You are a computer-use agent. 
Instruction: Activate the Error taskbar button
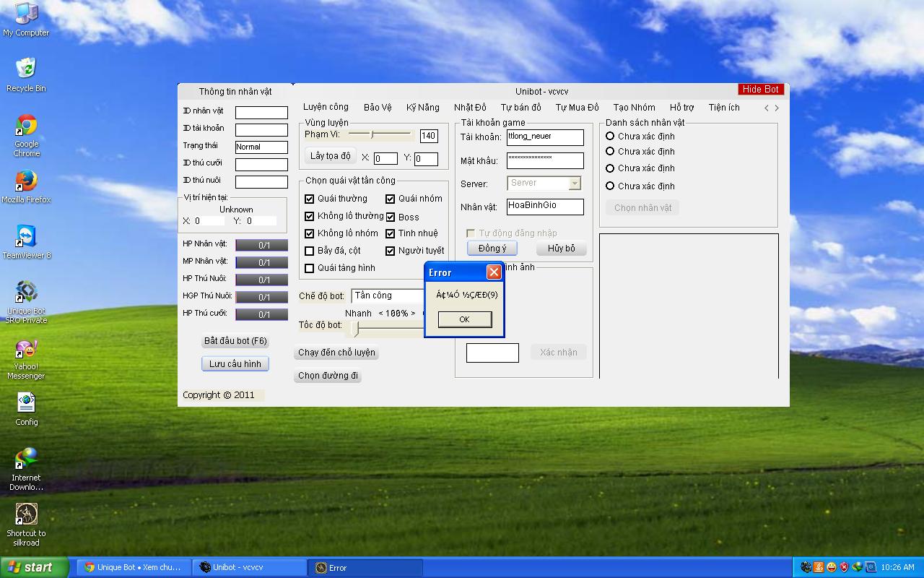365,567
